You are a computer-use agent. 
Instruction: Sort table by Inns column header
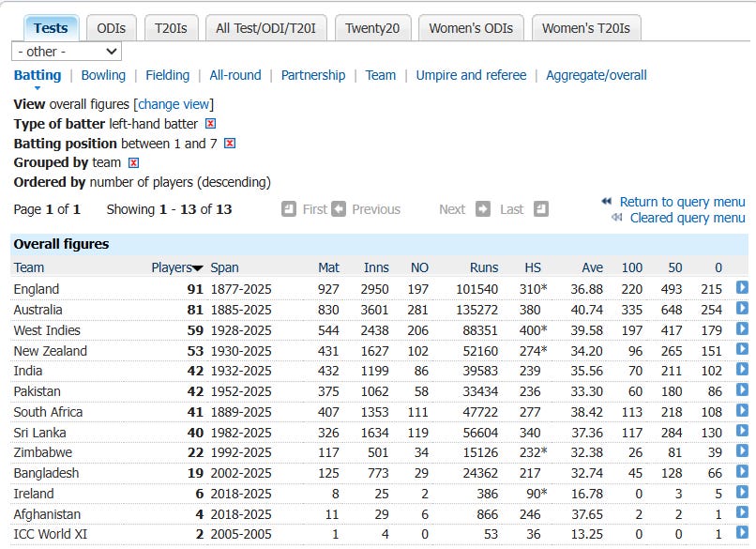pyautogui.click(x=376, y=267)
